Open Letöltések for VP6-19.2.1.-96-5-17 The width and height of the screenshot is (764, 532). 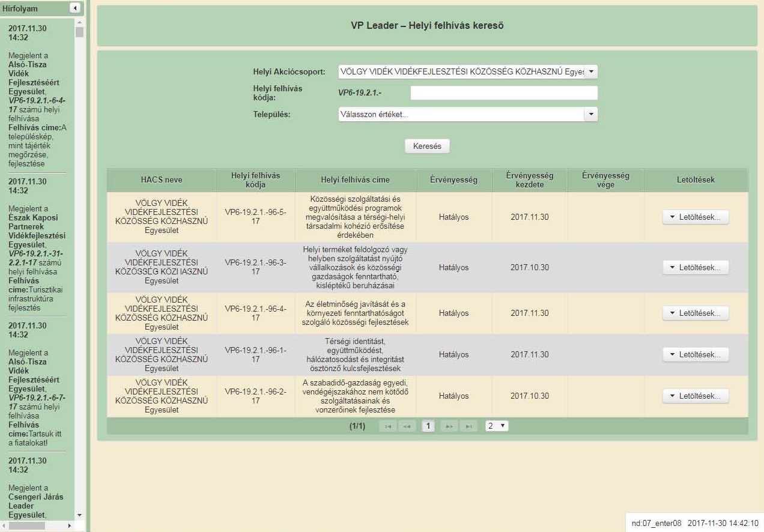[696, 217]
